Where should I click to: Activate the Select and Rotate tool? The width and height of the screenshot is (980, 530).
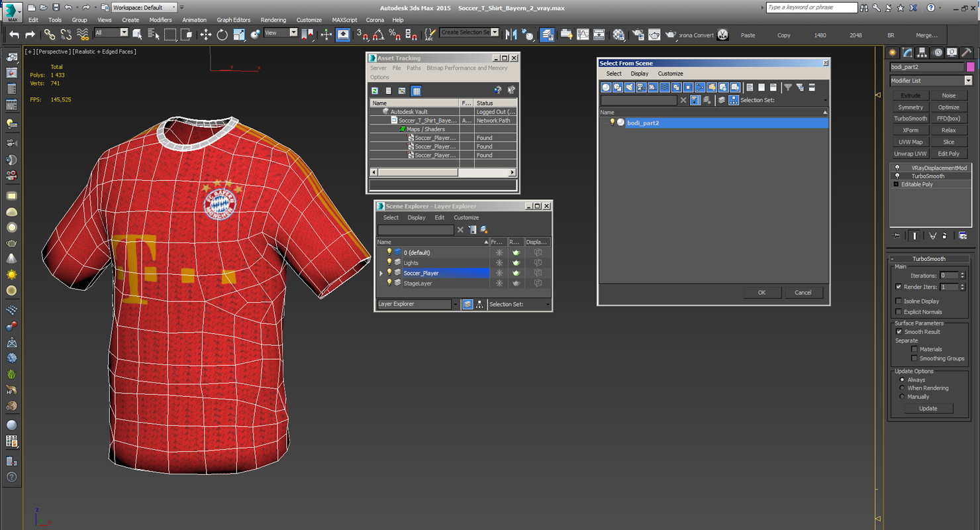tap(222, 34)
